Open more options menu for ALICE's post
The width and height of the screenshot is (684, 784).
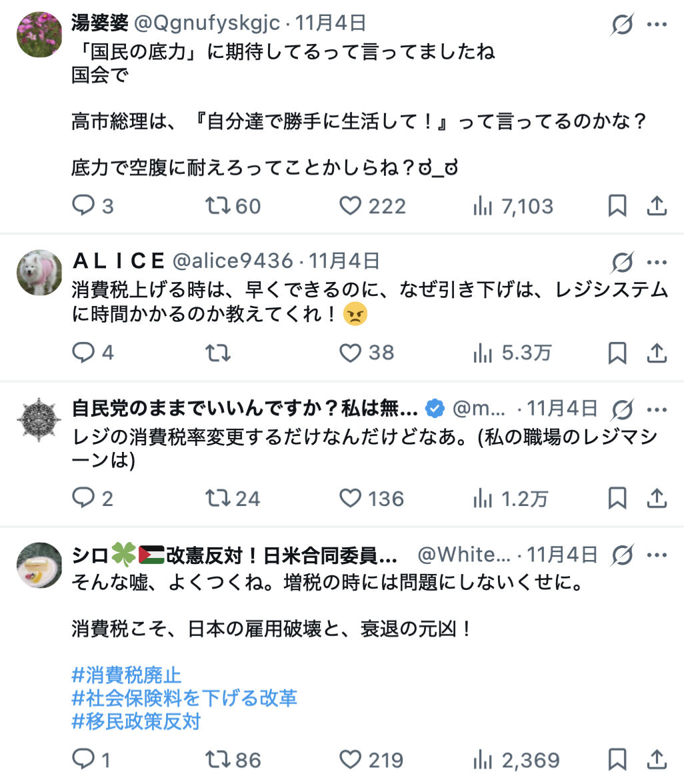click(x=657, y=261)
